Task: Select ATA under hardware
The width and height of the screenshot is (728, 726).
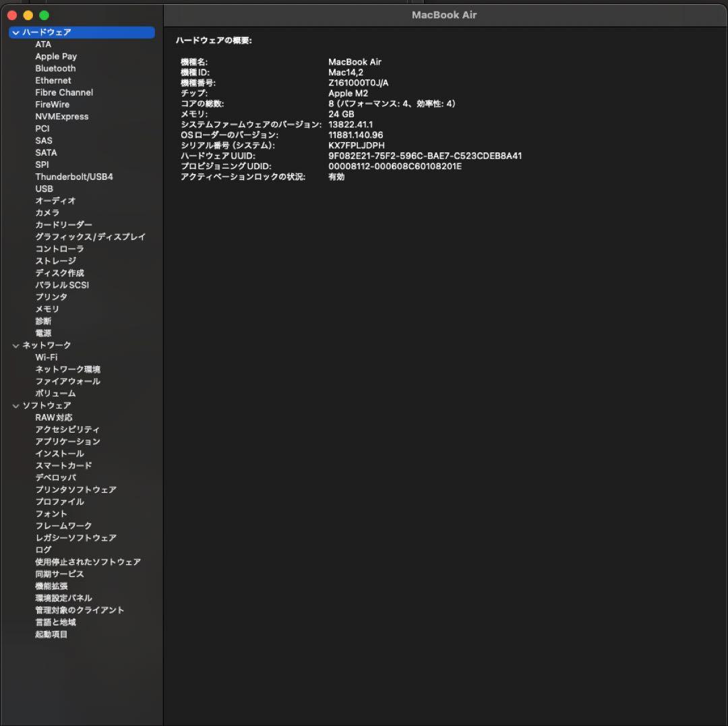Action: tap(42, 44)
